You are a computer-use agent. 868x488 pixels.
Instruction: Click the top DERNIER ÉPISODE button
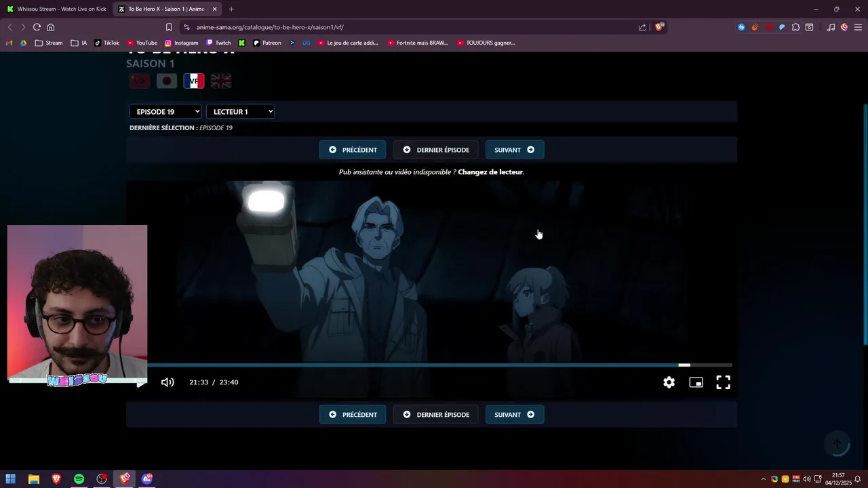435,150
